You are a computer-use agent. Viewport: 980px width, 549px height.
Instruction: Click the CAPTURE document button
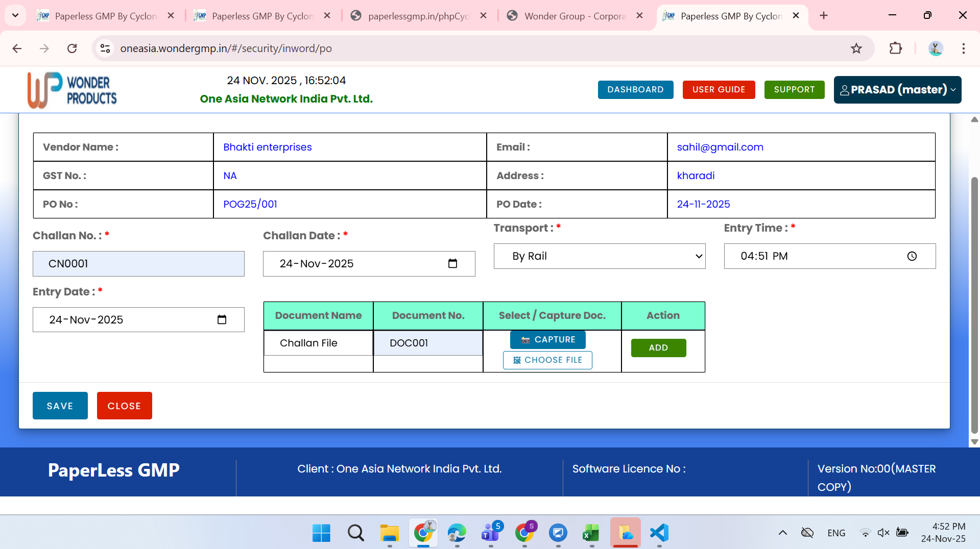[547, 340]
